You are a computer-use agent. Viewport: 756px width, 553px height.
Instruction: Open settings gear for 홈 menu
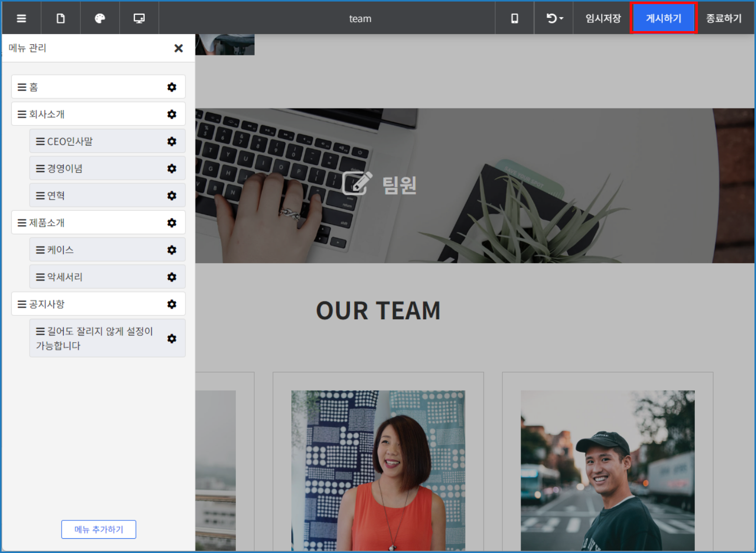172,87
